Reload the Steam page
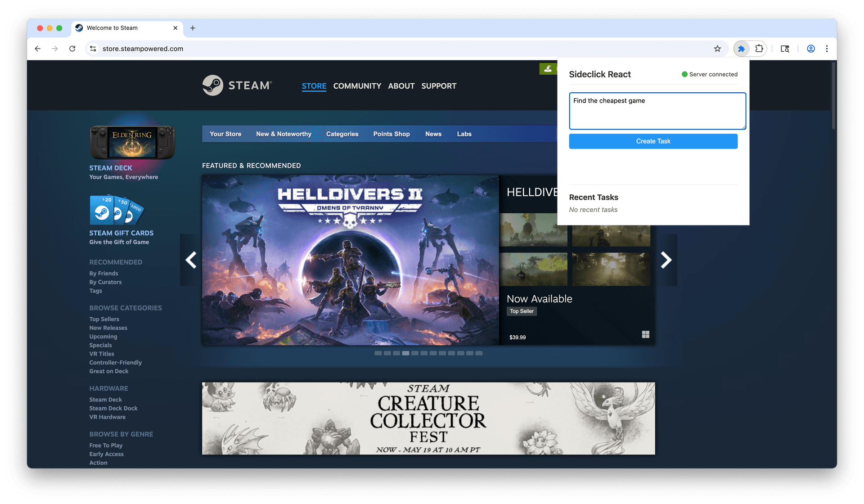This screenshot has width=864, height=504. tap(72, 49)
